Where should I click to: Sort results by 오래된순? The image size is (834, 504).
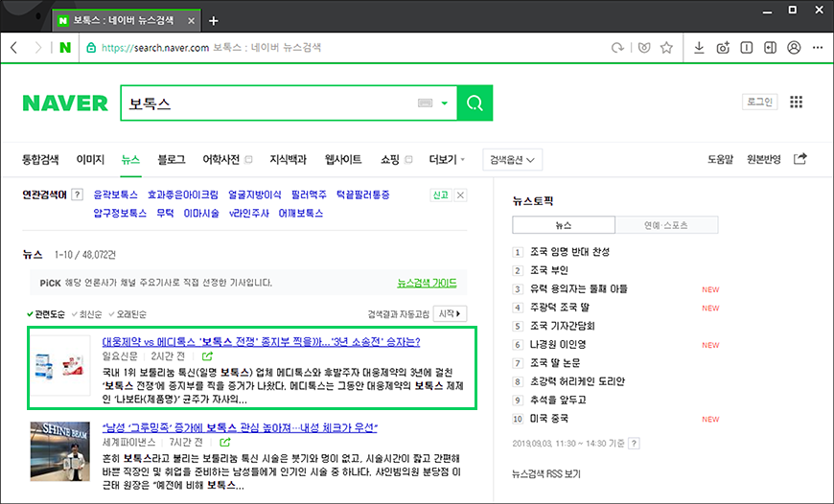(127, 314)
